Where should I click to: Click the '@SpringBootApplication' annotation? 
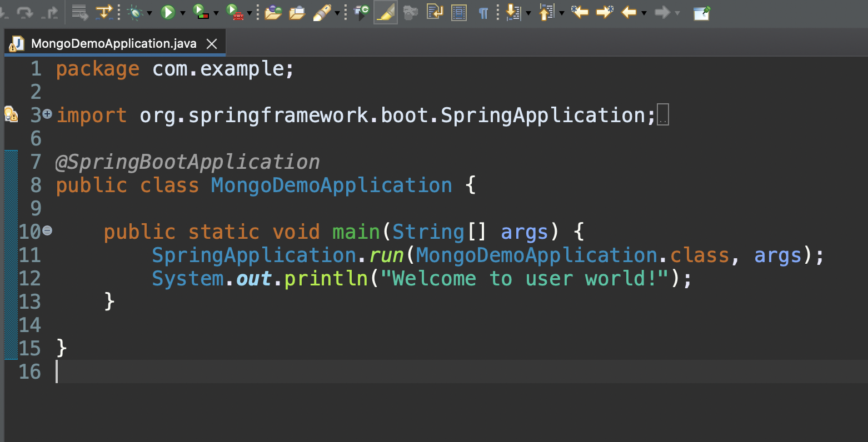click(x=188, y=162)
